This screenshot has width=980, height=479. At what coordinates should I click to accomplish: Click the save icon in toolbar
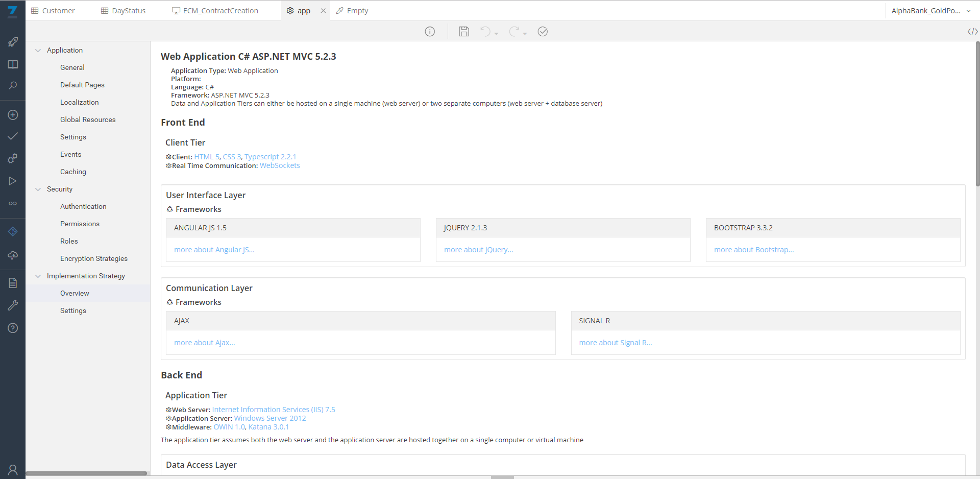pos(463,32)
